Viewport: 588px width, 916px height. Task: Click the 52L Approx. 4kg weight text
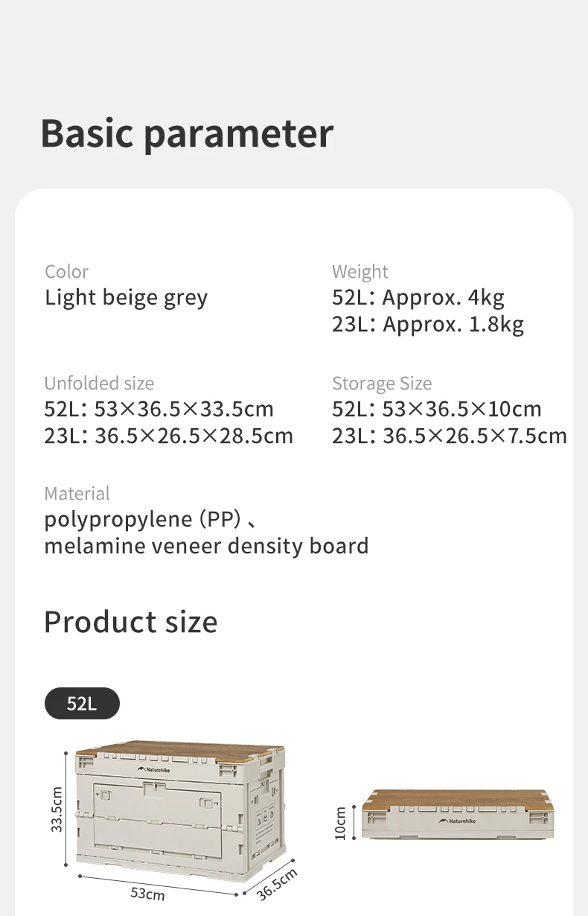[418, 297]
